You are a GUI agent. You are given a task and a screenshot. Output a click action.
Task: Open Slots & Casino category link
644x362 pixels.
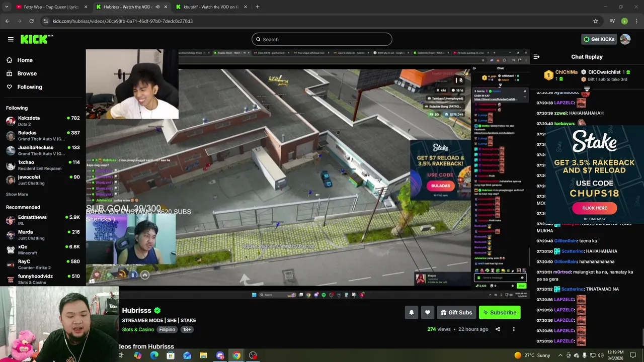coord(138,329)
